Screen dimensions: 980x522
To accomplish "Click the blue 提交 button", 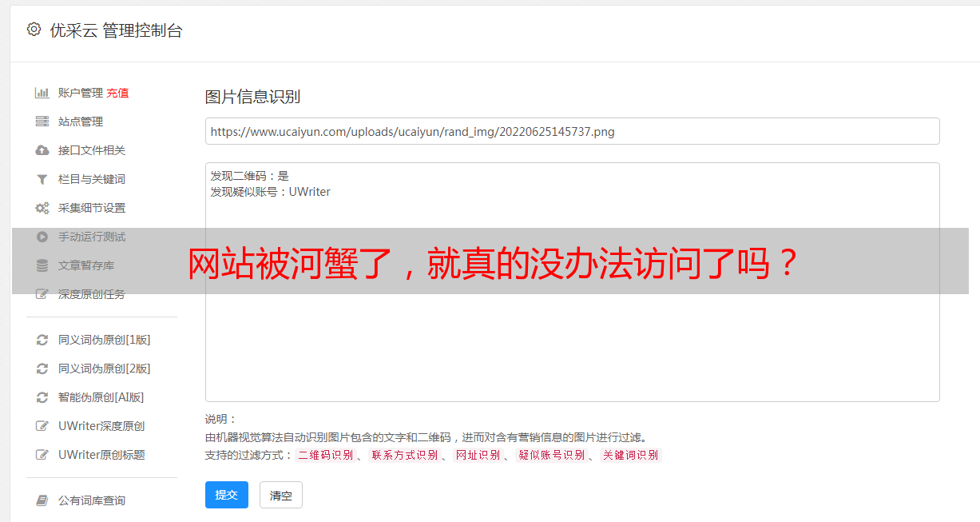I will (227, 495).
